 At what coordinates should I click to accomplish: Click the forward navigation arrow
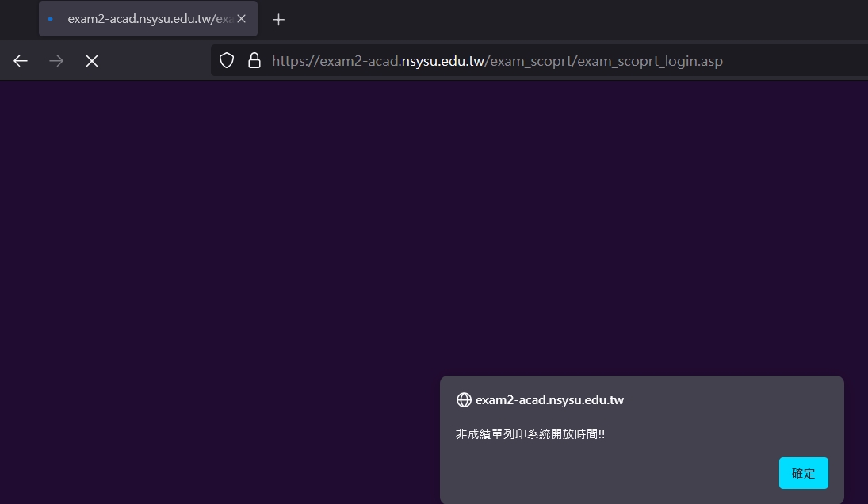point(56,61)
